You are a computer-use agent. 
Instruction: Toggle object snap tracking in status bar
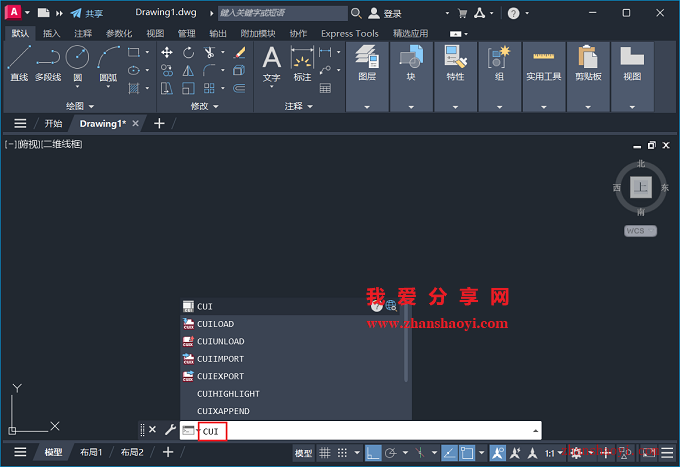[449, 453]
